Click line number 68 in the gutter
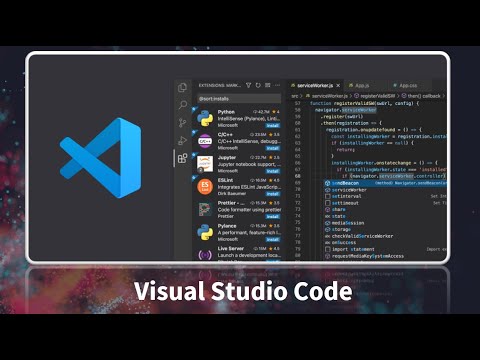 click(298, 176)
